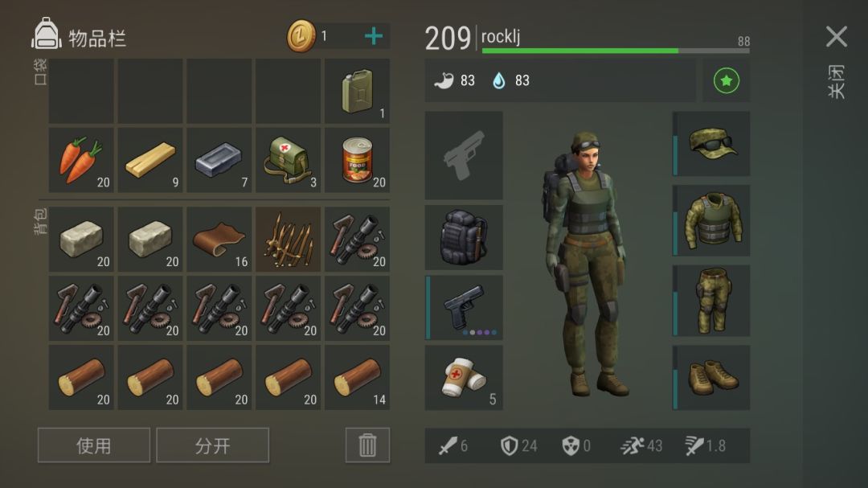Click the 使用 button
This screenshot has height=488, width=868.
pos(94,445)
